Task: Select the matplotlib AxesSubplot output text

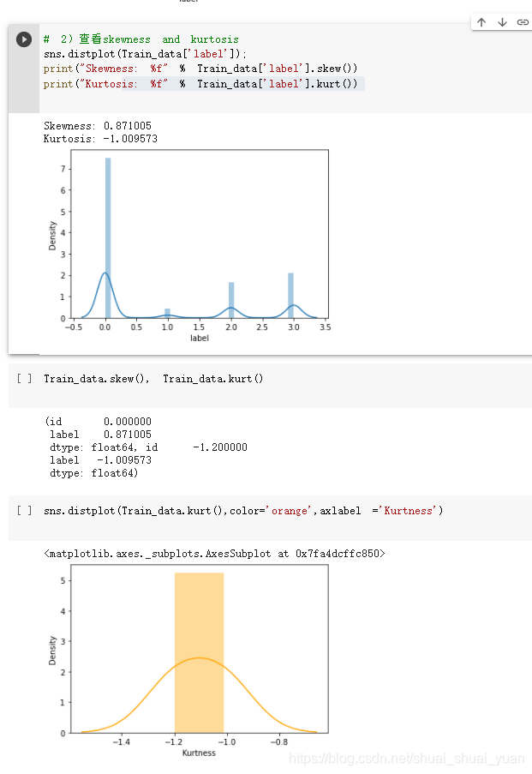Action: (214, 554)
